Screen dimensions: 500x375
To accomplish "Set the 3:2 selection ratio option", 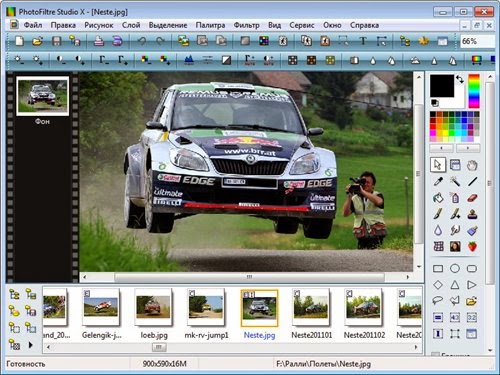I will (x=472, y=317).
